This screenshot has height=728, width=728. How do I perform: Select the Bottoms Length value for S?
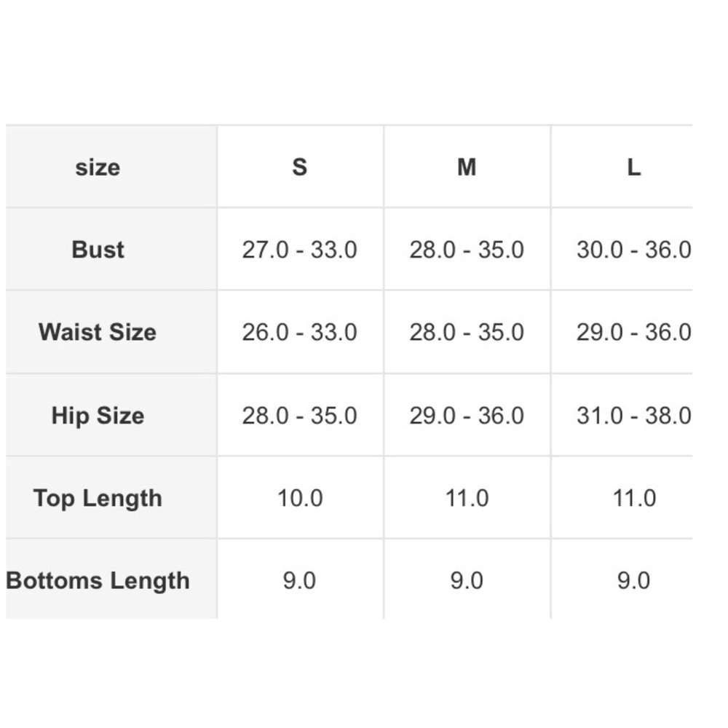(299, 581)
